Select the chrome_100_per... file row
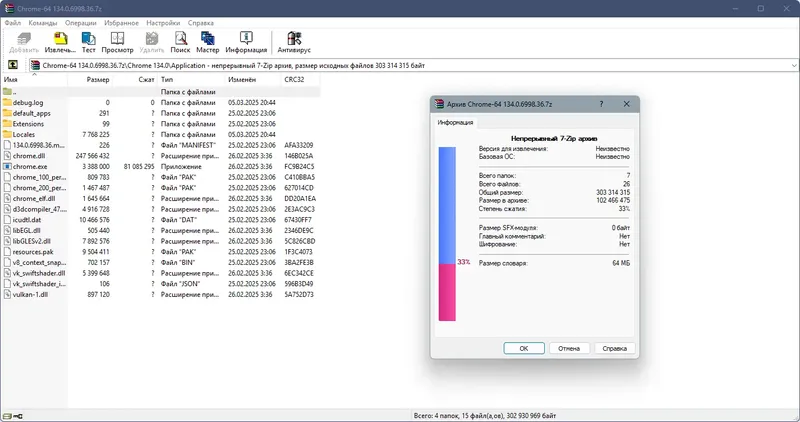 tap(161, 177)
